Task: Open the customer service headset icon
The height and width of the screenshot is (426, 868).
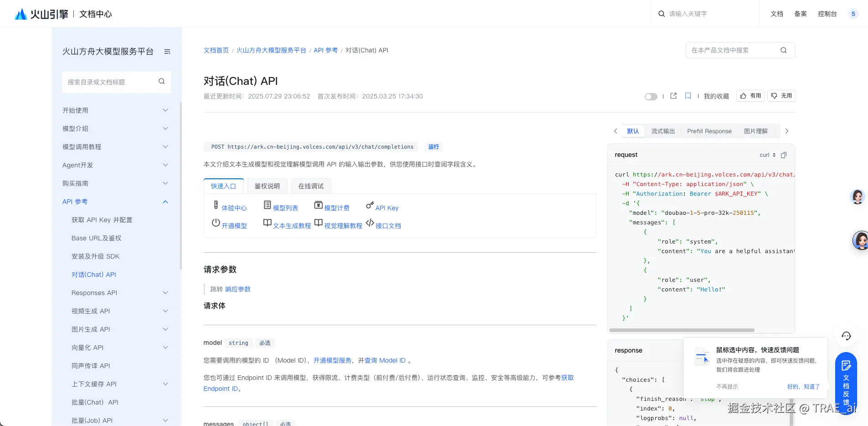Action: tap(846, 336)
